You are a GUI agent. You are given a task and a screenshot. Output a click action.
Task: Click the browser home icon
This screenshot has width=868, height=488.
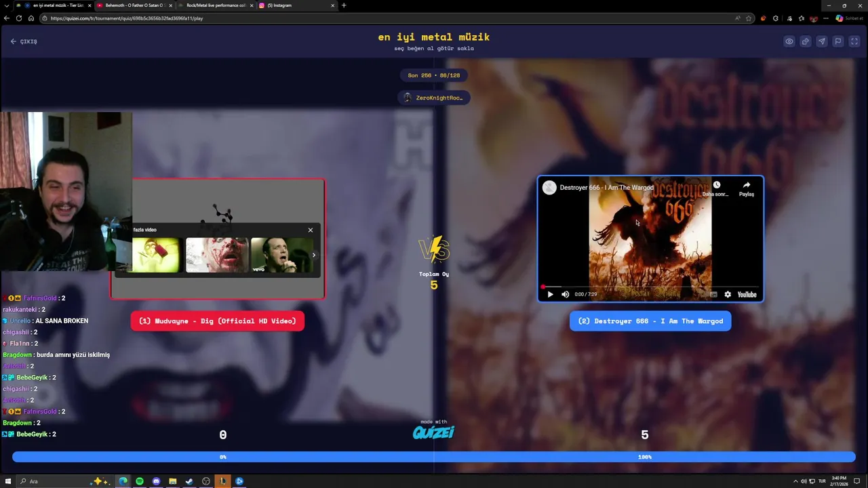(31, 18)
